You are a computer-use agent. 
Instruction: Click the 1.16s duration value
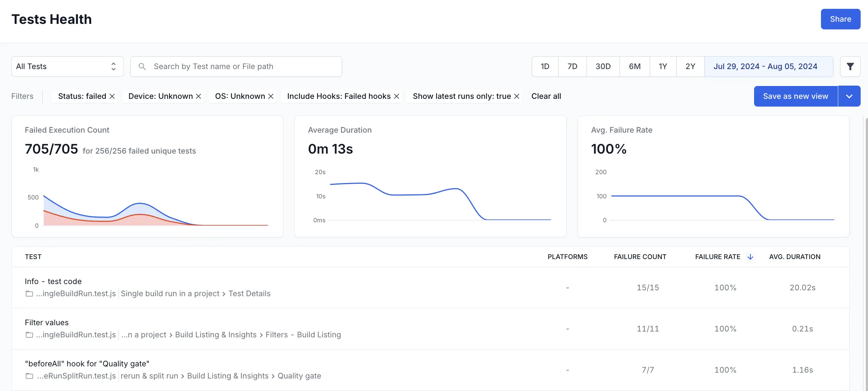click(x=803, y=370)
